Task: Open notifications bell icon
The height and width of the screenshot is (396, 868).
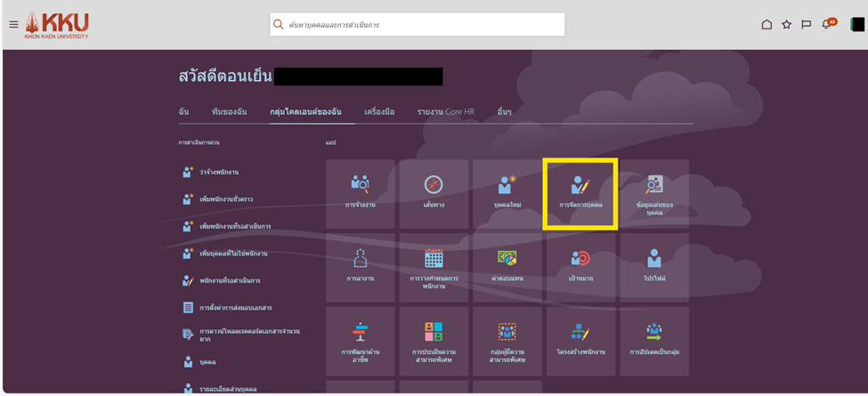Action: pyautogui.click(x=827, y=24)
